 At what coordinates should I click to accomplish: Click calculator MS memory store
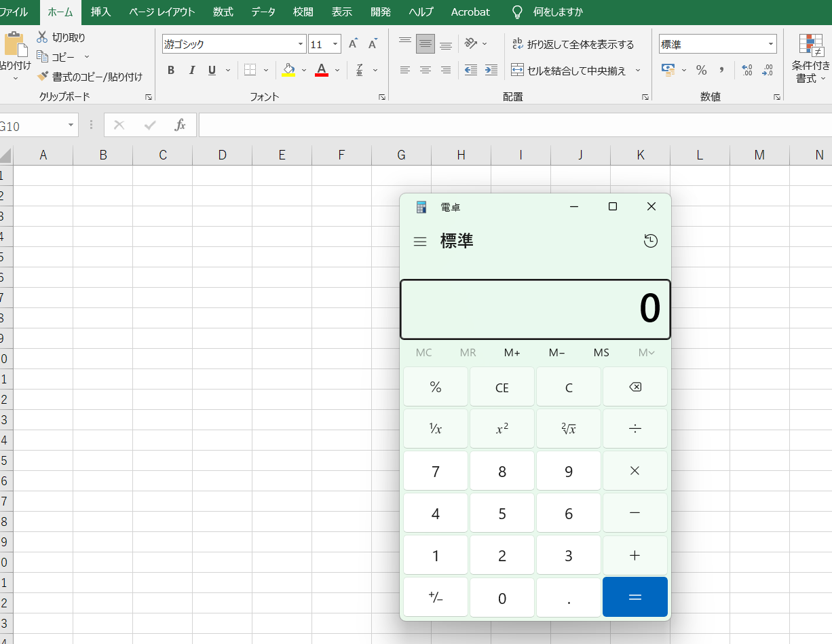(601, 352)
